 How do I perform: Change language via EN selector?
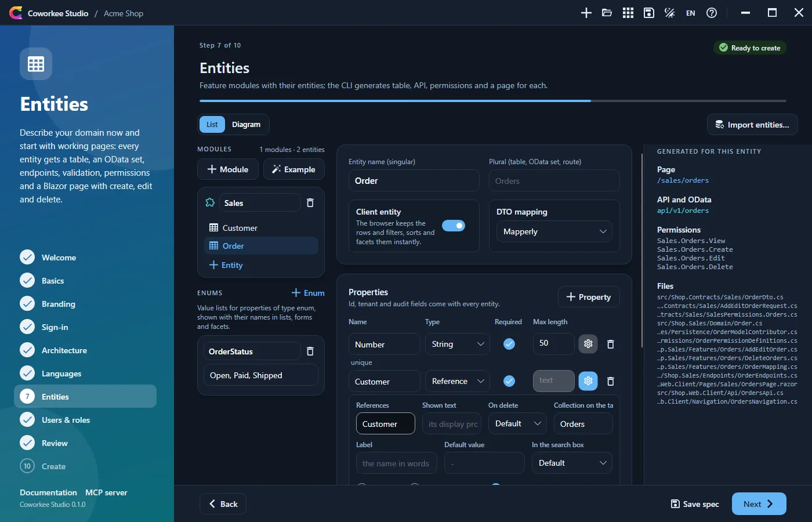pyautogui.click(x=691, y=13)
